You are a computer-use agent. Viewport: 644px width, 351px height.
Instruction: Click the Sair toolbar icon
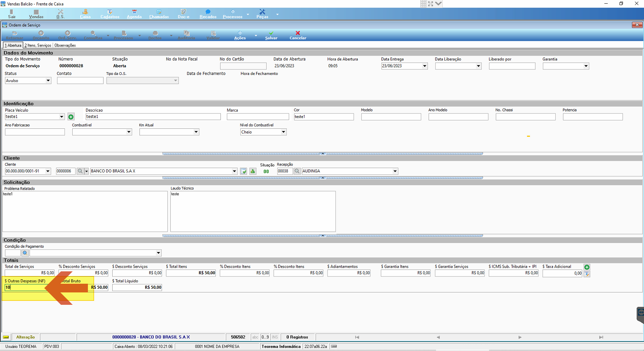point(12,14)
